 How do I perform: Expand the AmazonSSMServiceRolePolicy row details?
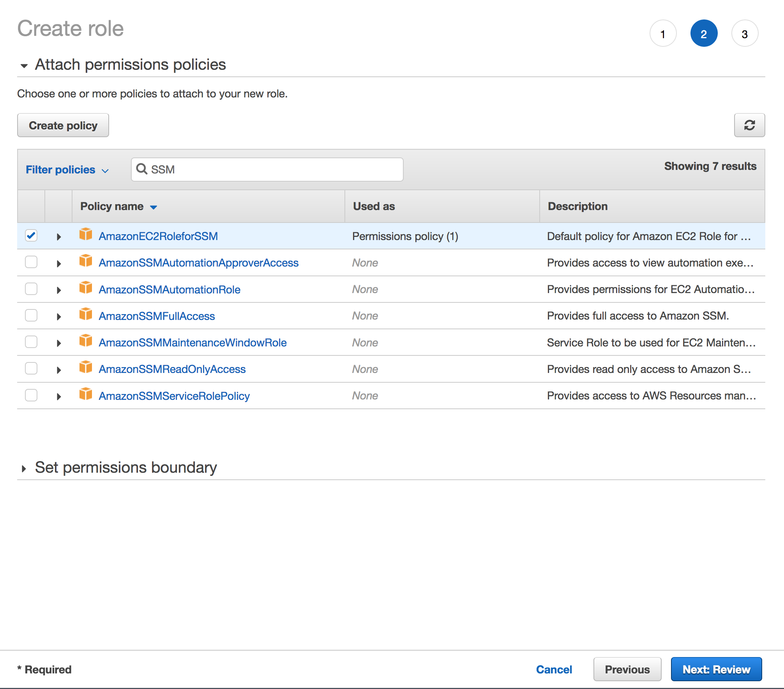(x=59, y=397)
